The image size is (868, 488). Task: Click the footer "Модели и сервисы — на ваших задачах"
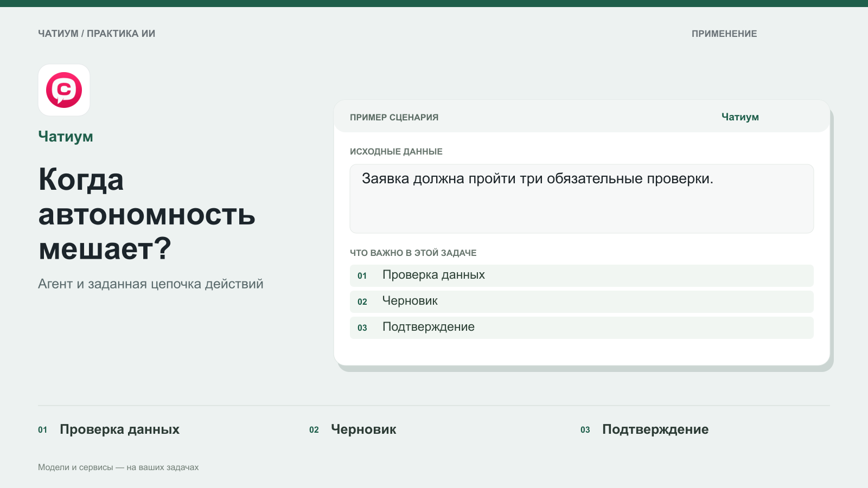[x=118, y=467]
